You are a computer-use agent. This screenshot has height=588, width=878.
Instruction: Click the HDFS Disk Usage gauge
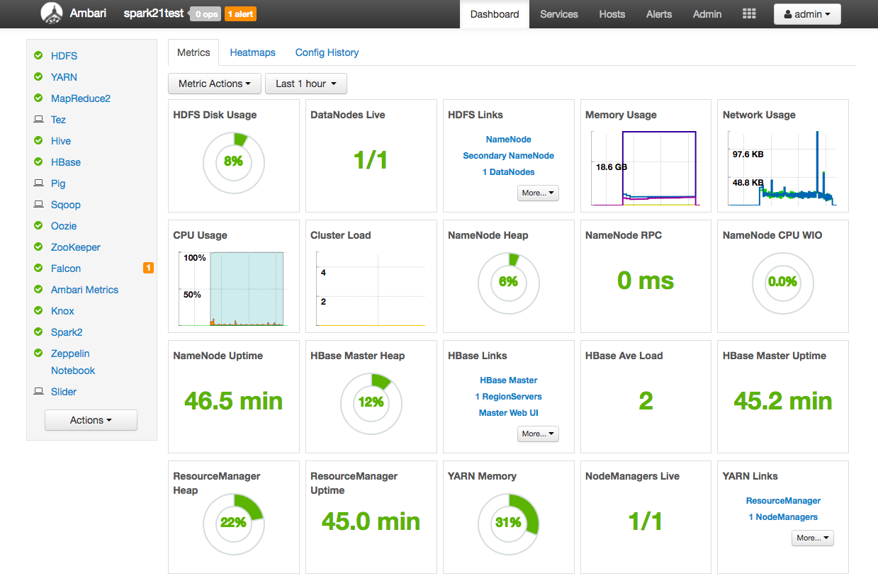pos(234,163)
